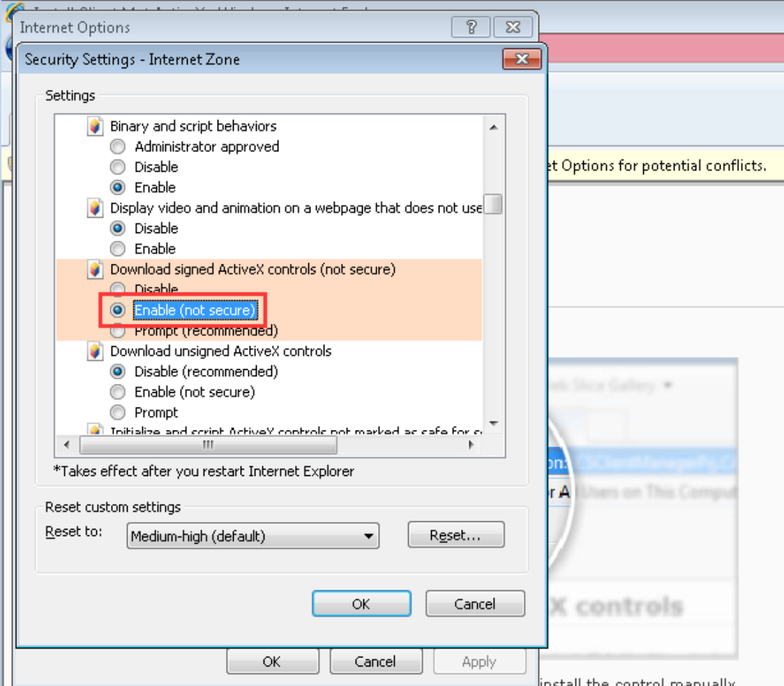
Task: Cancel the Security Settings dialog
Action: pyautogui.click(x=475, y=604)
